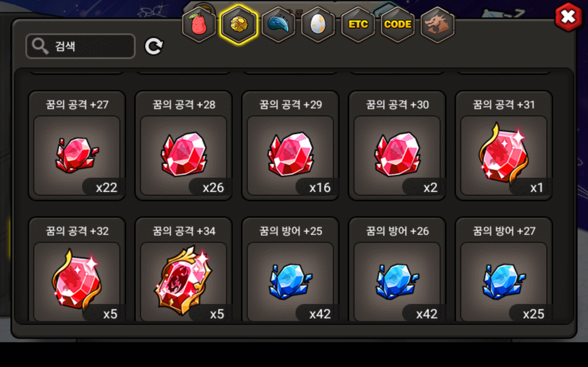The height and width of the screenshot is (367, 588).
Task: Open the spotted egg tab
Action: click(318, 25)
